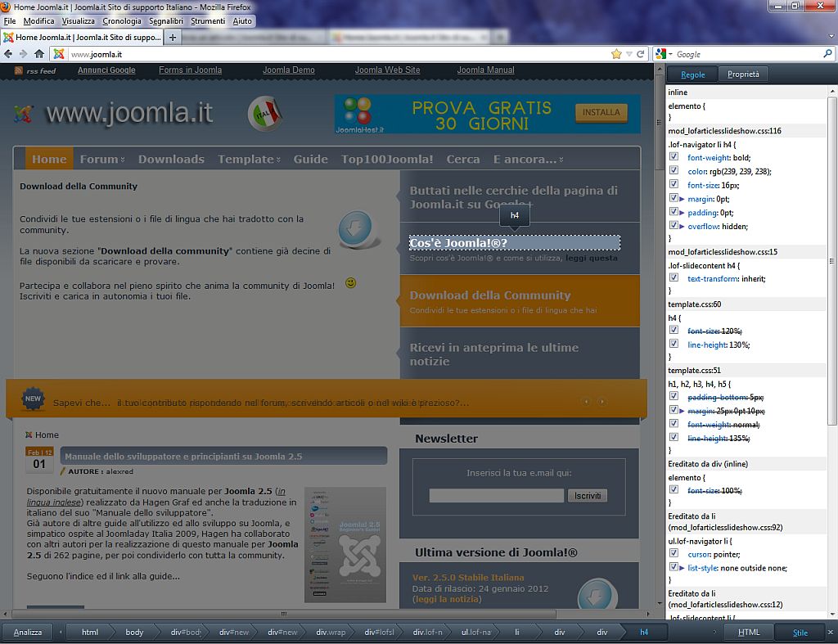Image resolution: width=838 pixels, height=644 pixels.
Task: Expand the padding: 0pt property arrow
Action: pyautogui.click(x=682, y=213)
